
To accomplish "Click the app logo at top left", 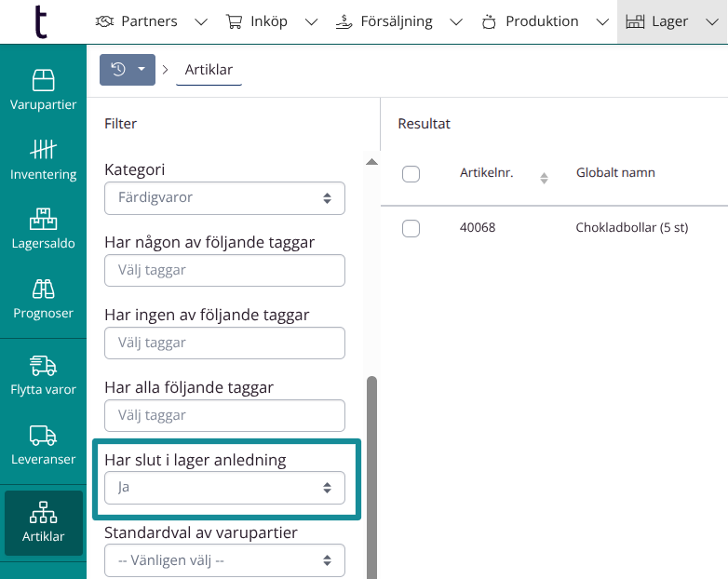I will pyautogui.click(x=41, y=21).
